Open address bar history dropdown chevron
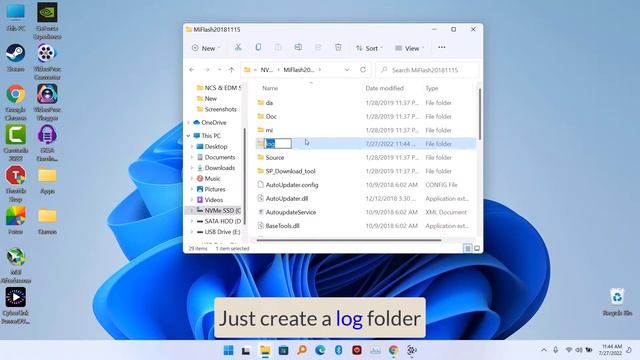The image size is (640, 360). point(347,70)
